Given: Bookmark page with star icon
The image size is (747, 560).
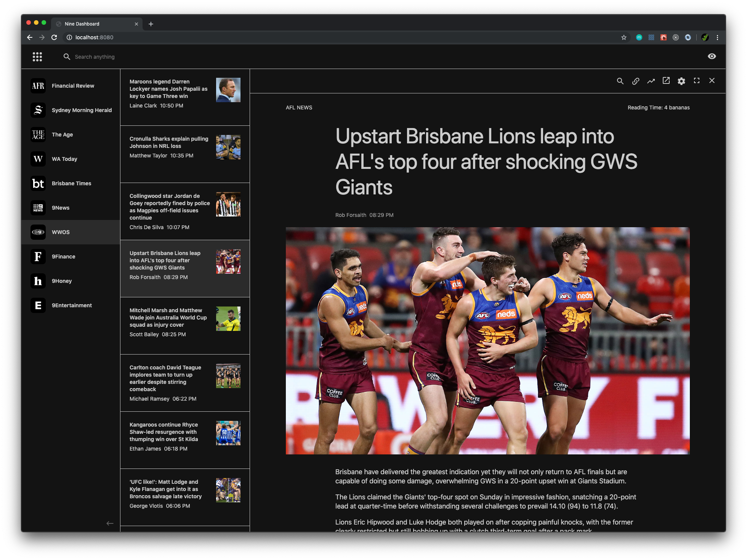Looking at the screenshot, I should click(x=624, y=37).
